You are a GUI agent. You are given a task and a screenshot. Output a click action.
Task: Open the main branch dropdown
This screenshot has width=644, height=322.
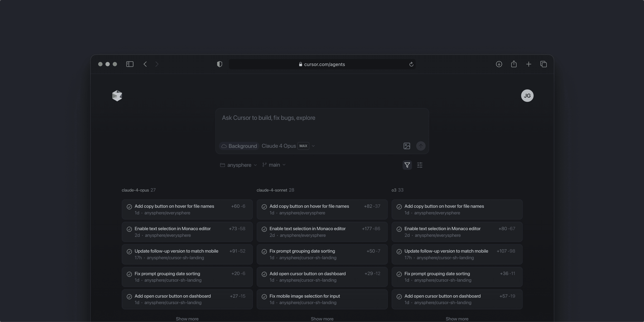point(274,165)
